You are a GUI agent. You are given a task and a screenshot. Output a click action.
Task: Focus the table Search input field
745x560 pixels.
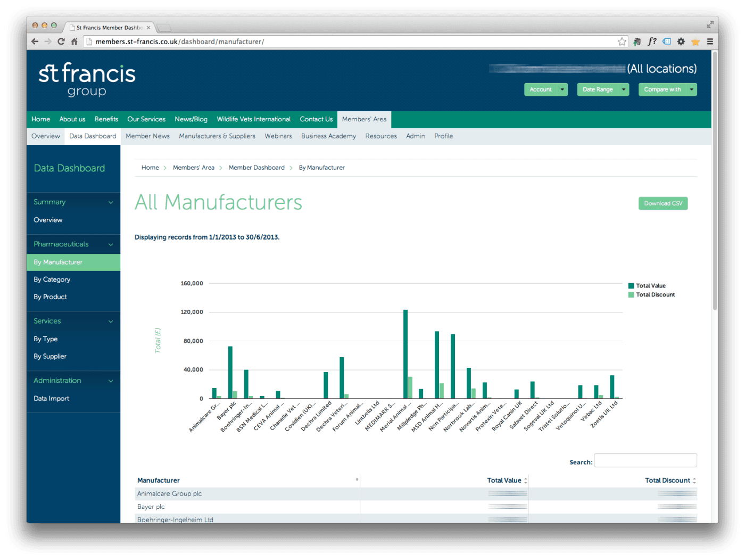(x=645, y=460)
